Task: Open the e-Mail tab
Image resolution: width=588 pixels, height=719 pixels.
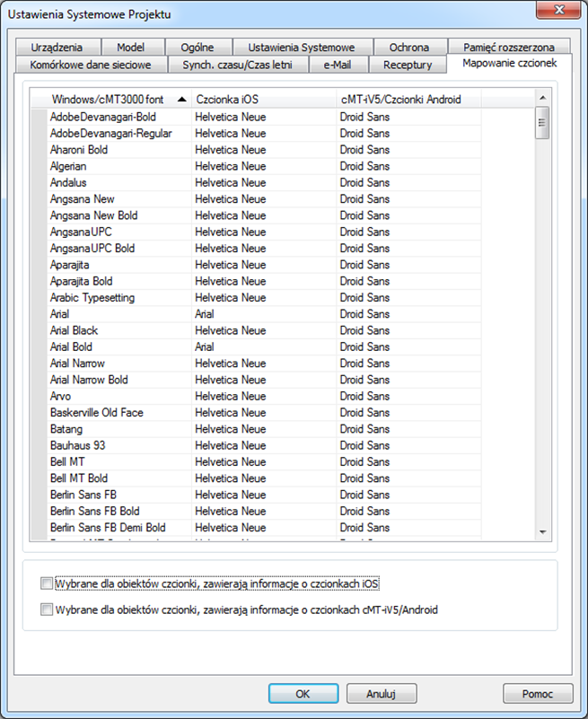Action: click(x=338, y=65)
